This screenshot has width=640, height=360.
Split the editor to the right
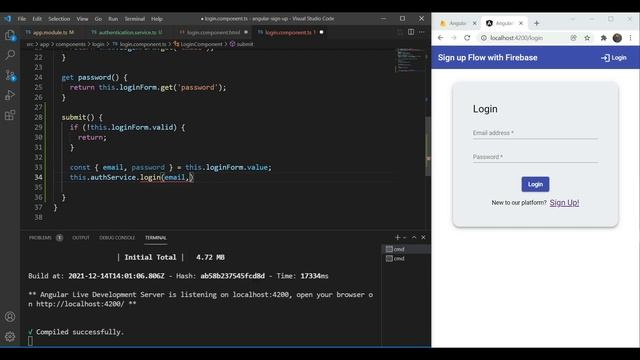[x=411, y=32]
